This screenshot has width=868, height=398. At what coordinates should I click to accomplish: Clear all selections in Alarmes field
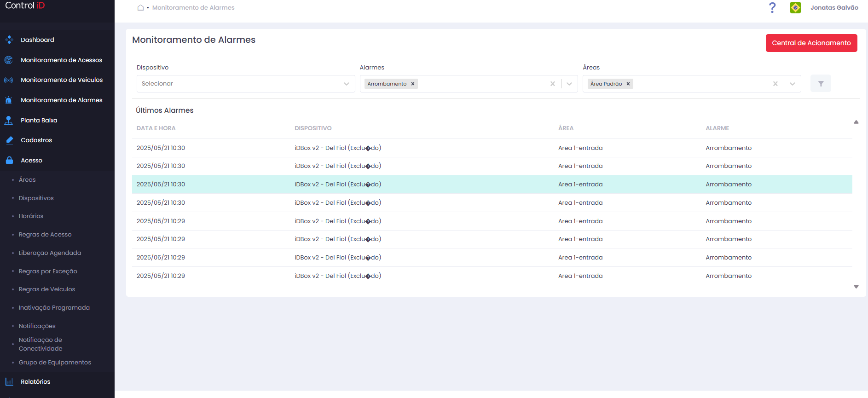pyautogui.click(x=552, y=84)
